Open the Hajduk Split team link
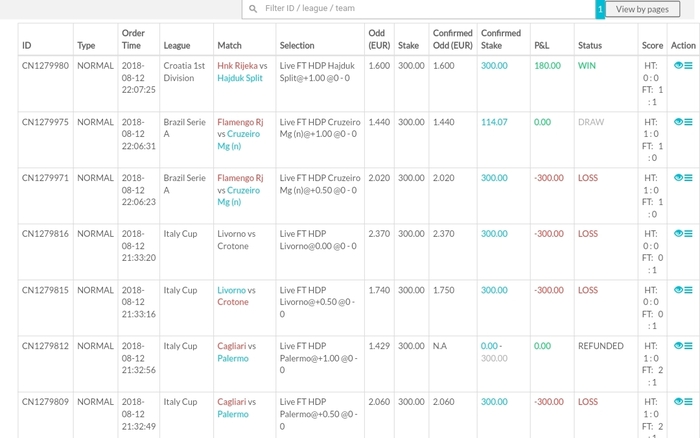The width and height of the screenshot is (700, 438). coord(240,78)
